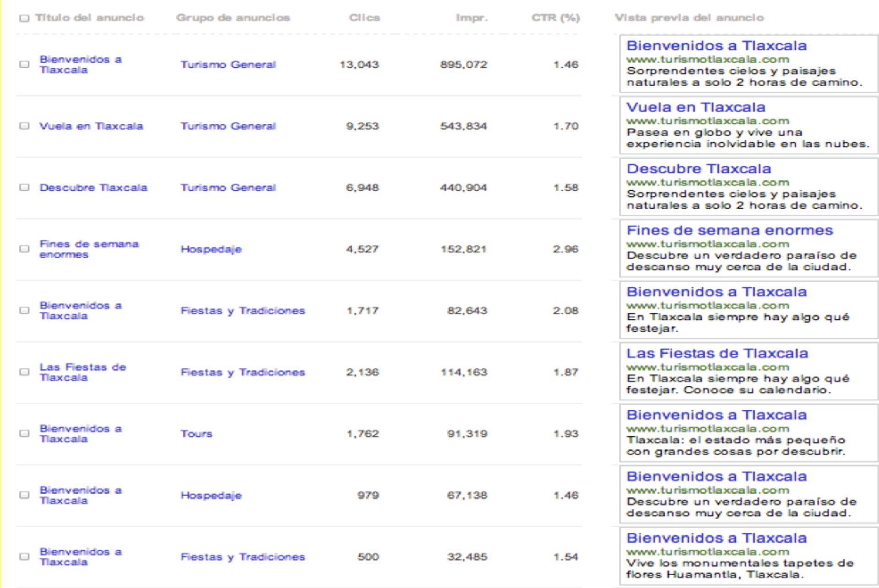Open Bienvenidos a Tlaxcala title with 979 clicks
Viewport: 879px width, 588px height.
point(81,495)
